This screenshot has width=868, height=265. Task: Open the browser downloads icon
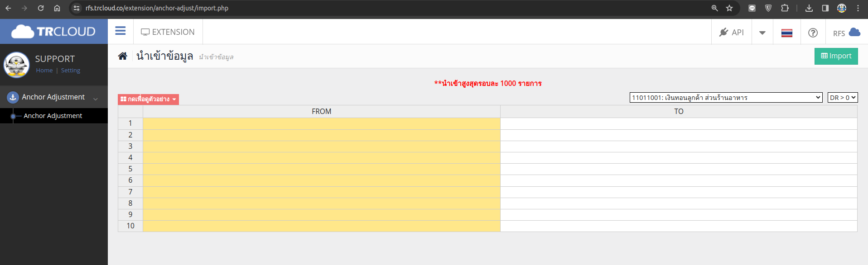(x=809, y=8)
